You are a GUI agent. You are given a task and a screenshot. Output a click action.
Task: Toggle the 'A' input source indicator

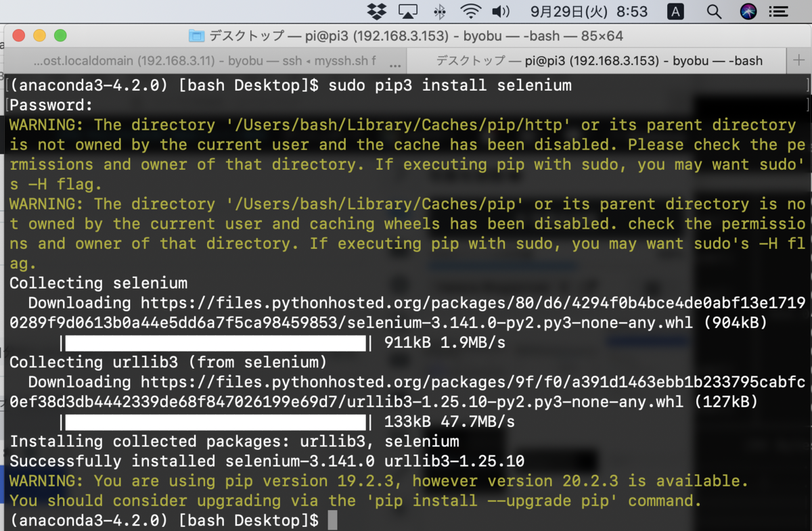point(675,11)
